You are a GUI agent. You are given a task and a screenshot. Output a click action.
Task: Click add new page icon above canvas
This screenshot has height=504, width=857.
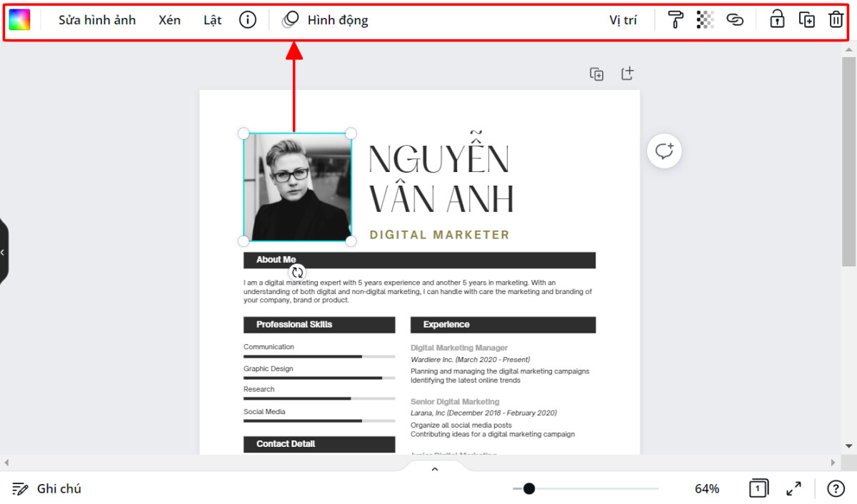tap(627, 74)
